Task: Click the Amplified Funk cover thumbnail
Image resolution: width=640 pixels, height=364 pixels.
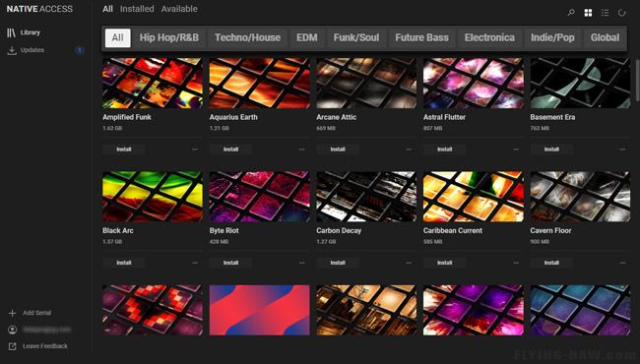Action: click(153, 83)
